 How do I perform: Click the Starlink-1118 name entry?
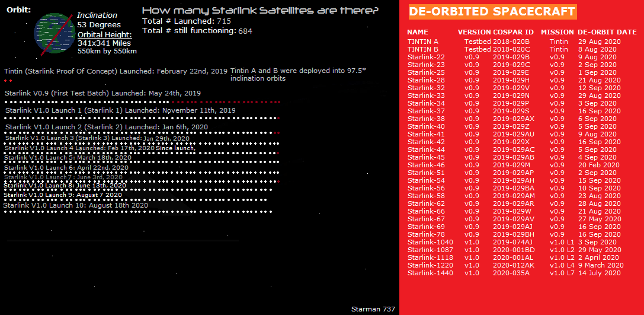point(431,257)
